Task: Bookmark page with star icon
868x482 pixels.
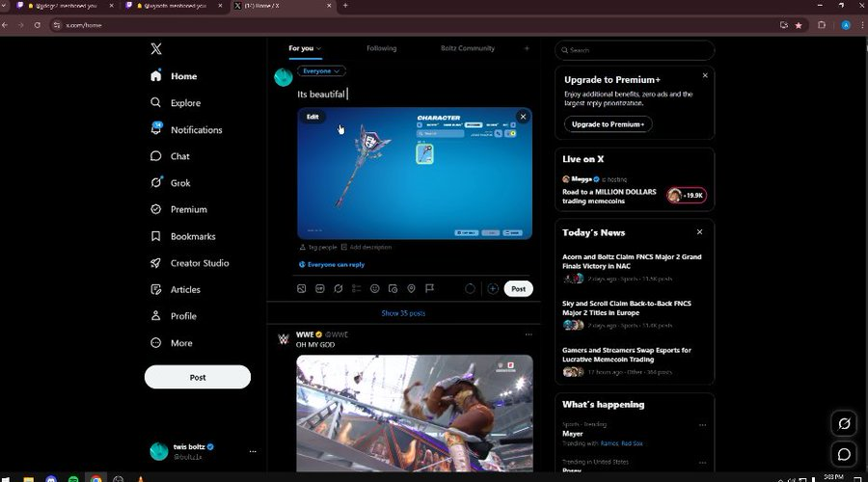Action: point(799,25)
